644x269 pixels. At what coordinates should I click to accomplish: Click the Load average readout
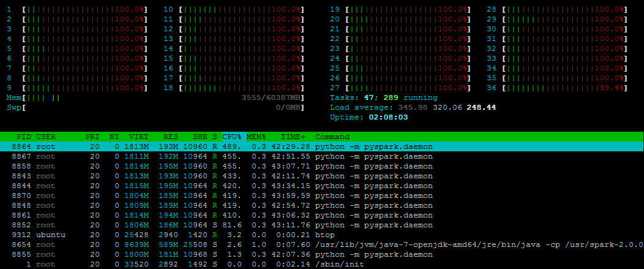(x=413, y=107)
